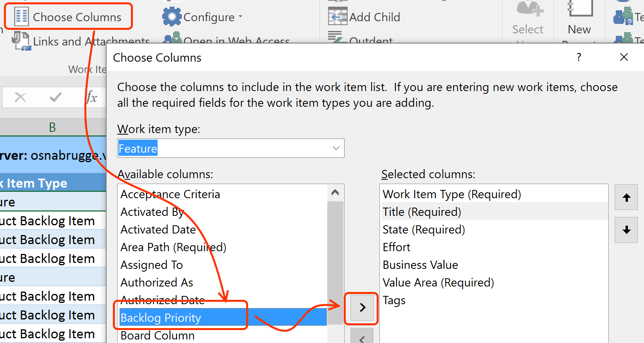Select Business Value in selected columns
Screen dimensions: 644x343
click(420, 265)
